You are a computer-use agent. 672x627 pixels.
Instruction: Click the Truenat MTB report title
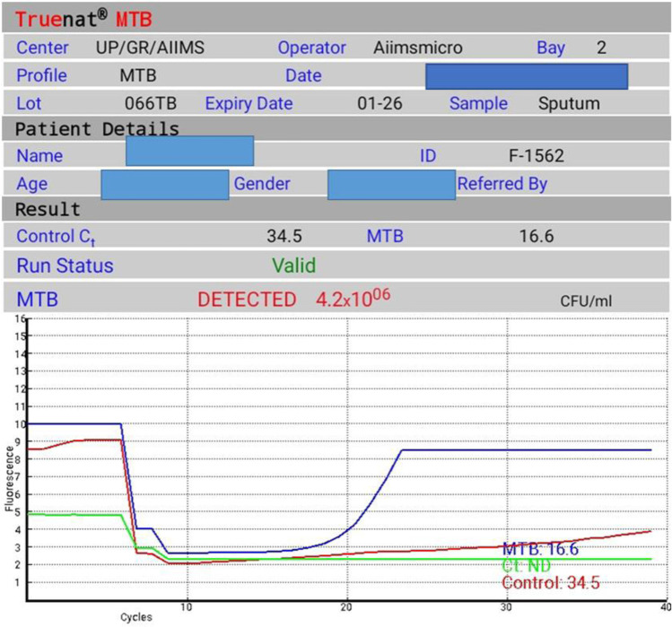click(83, 20)
